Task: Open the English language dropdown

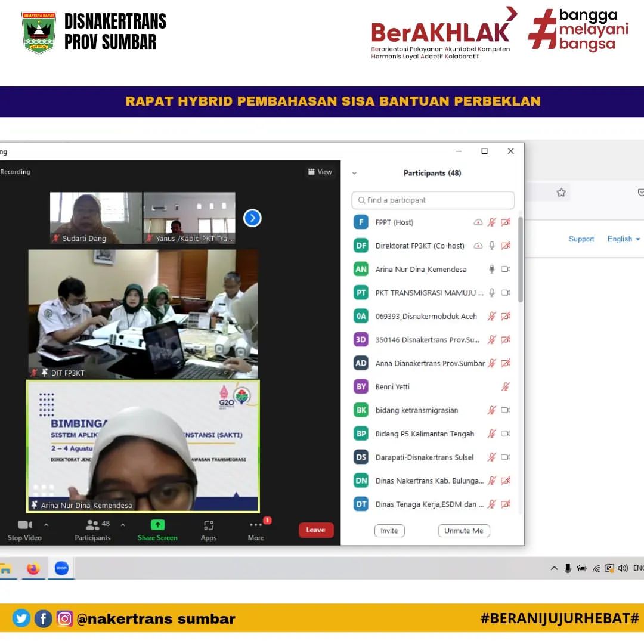Action: click(624, 239)
